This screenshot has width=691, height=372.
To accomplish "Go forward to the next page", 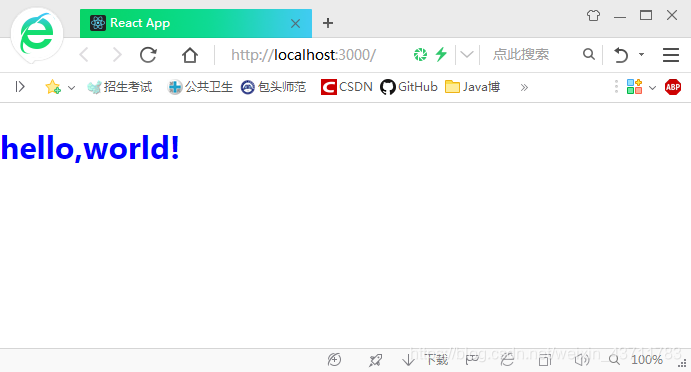I will 116,55.
